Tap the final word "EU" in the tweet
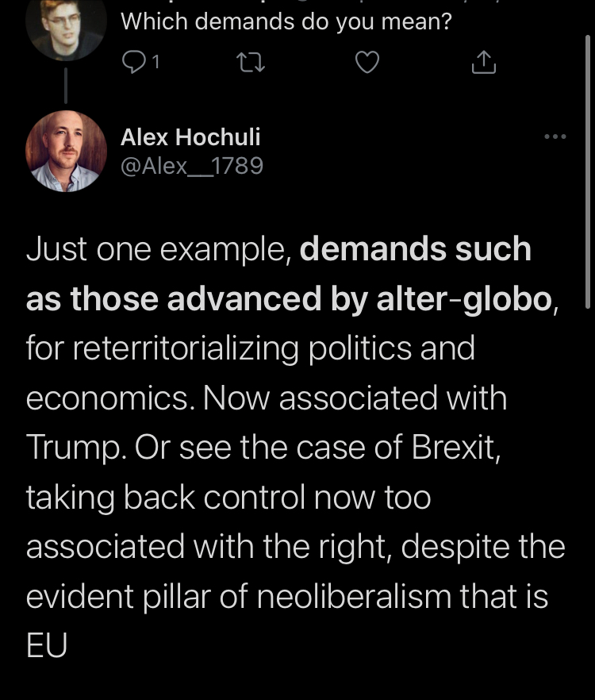Viewport: 595px width, 700px height. [46, 645]
